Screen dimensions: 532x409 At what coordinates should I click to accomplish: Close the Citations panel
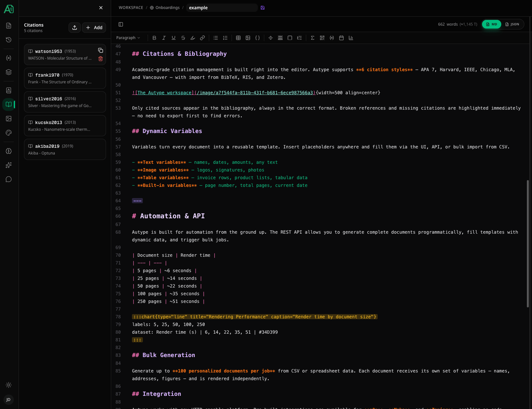point(101,8)
